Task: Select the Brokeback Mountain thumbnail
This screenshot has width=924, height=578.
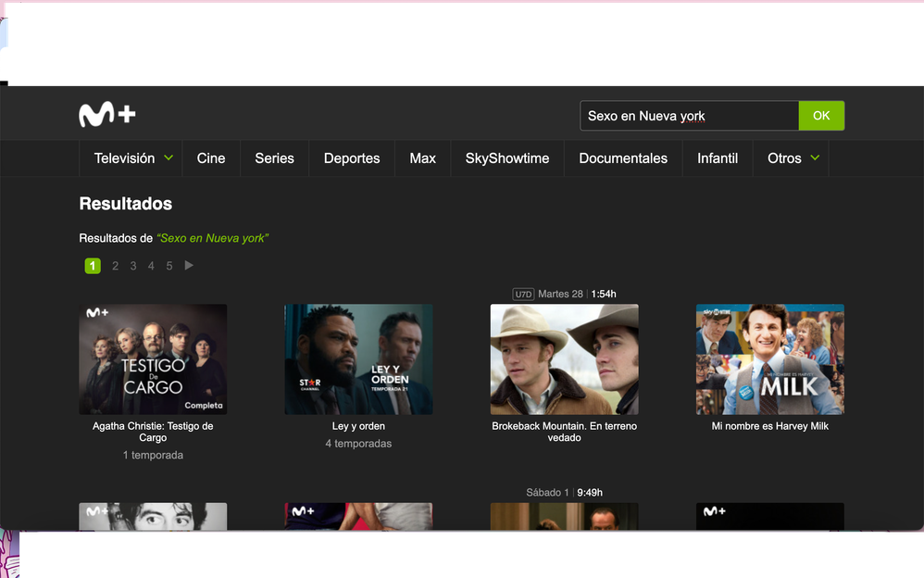Action: coord(564,359)
